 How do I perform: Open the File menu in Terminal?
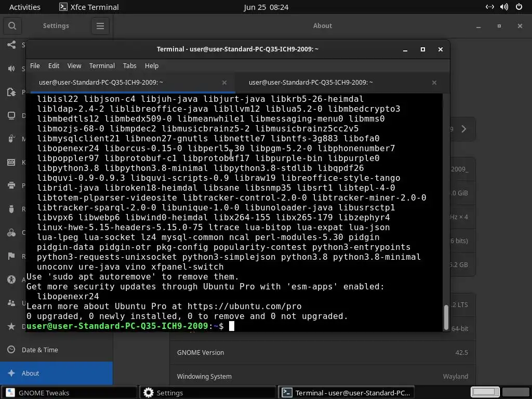[35, 66]
